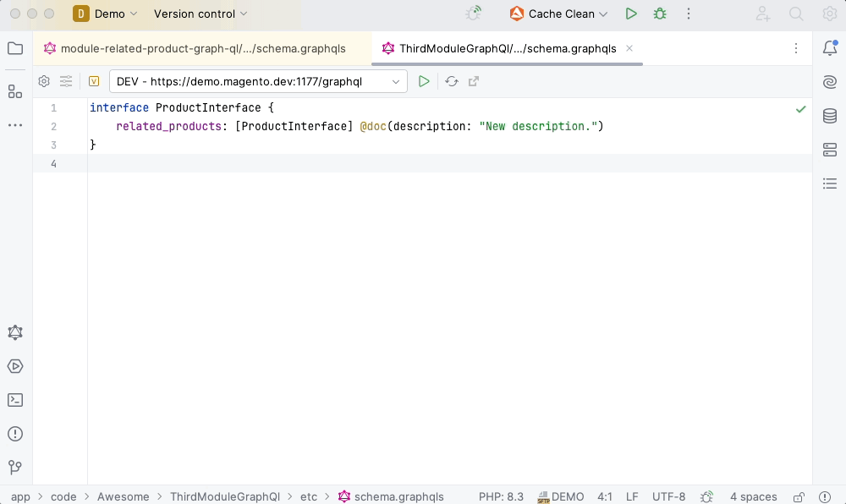Open the PHP: 8.3 language level widget
The image size is (846, 504).
pos(501,496)
